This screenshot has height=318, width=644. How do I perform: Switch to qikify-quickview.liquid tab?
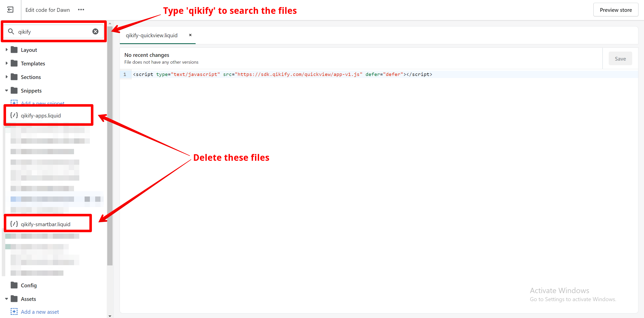[x=152, y=35]
